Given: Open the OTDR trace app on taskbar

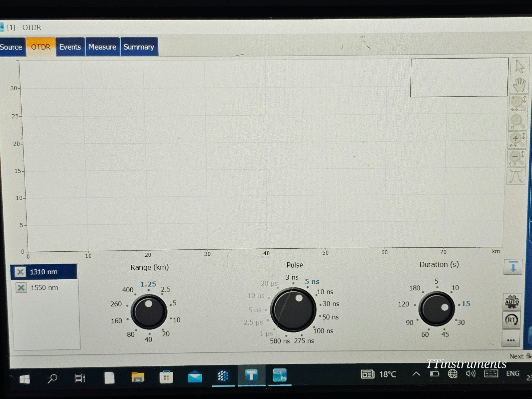Looking at the screenshot, I should pos(280,375).
